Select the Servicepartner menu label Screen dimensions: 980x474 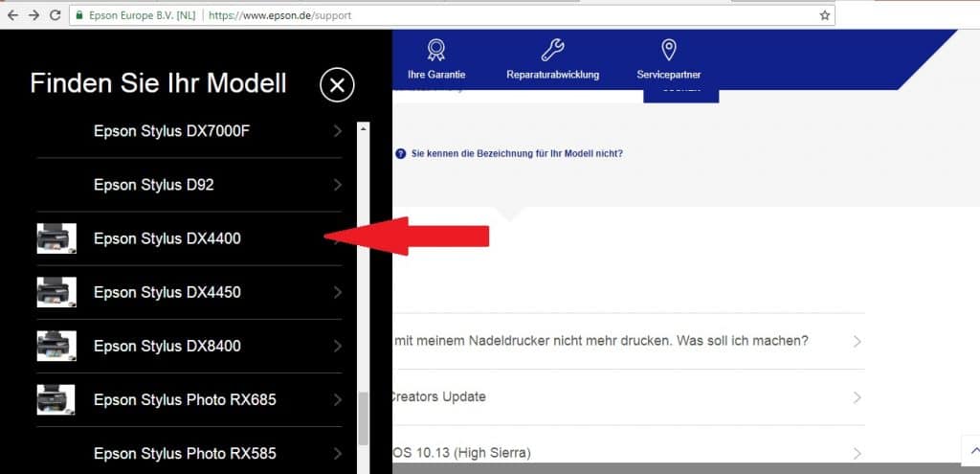point(669,75)
